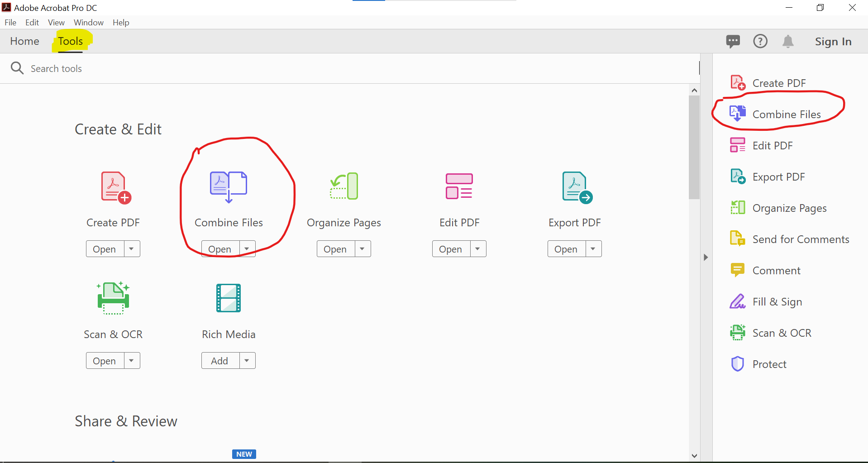The height and width of the screenshot is (463, 868).
Task: Click the Rich Media label text
Action: 229,334
